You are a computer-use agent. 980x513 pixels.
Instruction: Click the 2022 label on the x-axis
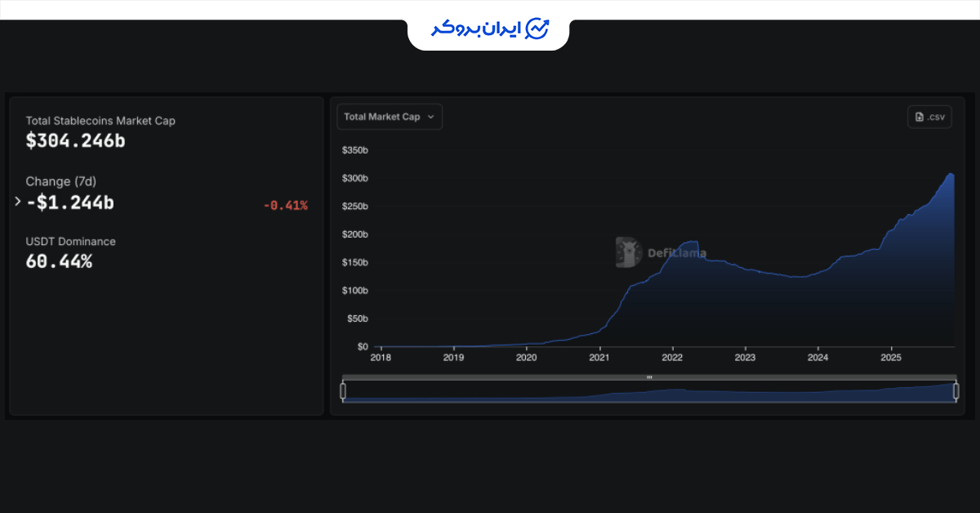point(672,358)
